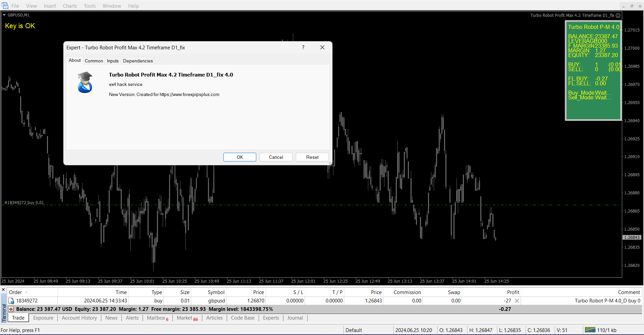Click the Reset button
644x335 pixels.
312,157
